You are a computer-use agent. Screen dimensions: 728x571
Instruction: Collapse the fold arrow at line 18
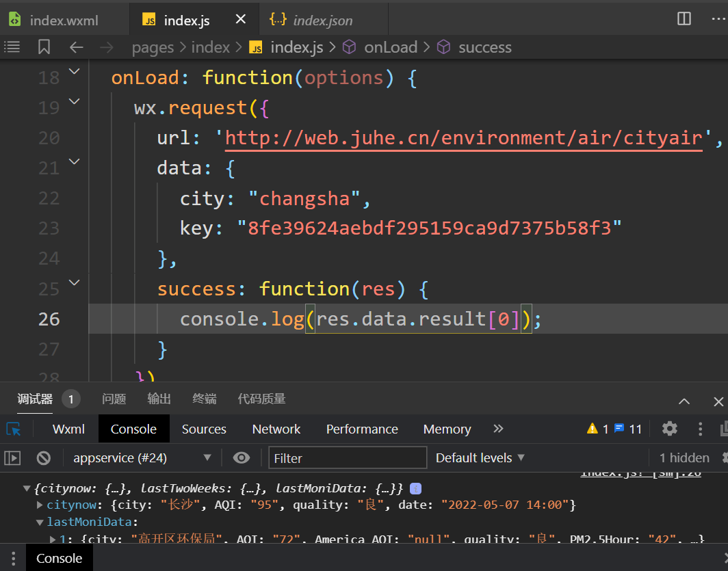tap(75, 71)
